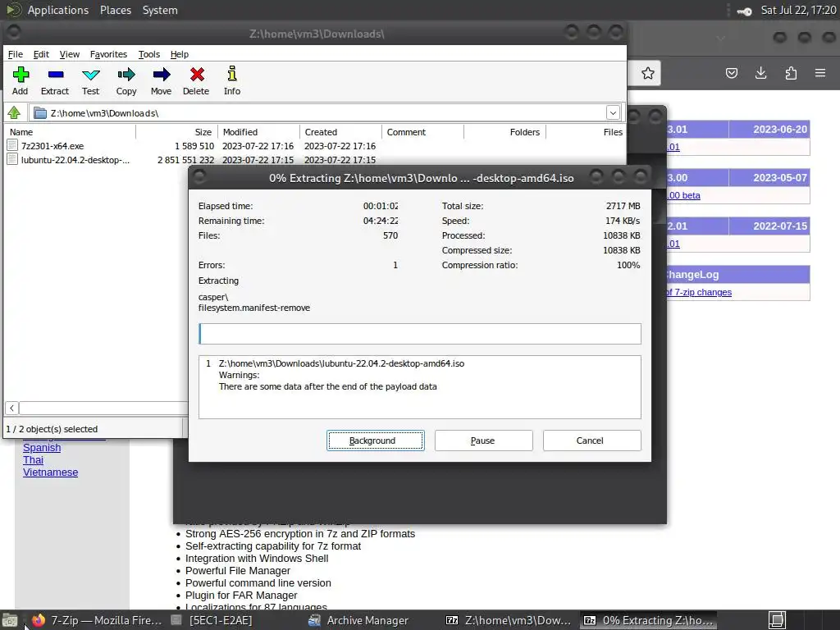Cancel the extraction
The width and height of the screenshot is (840, 630).
coord(591,441)
